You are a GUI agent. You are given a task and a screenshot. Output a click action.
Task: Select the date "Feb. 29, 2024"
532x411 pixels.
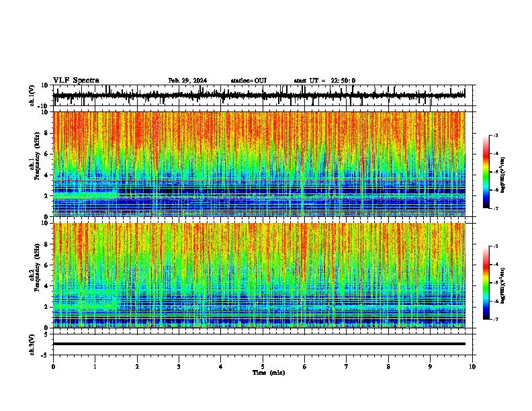187,81
